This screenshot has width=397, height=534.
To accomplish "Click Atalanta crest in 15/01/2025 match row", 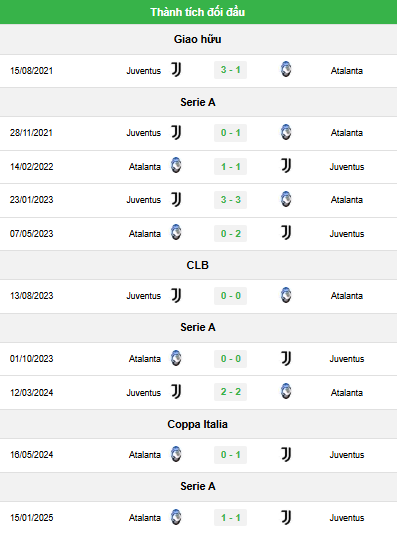I will click(x=176, y=517).
